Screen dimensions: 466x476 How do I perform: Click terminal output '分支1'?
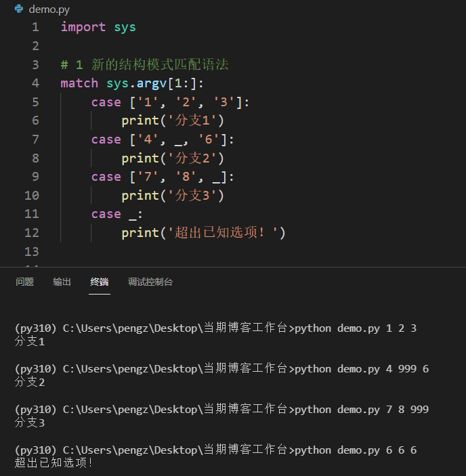(x=30, y=341)
